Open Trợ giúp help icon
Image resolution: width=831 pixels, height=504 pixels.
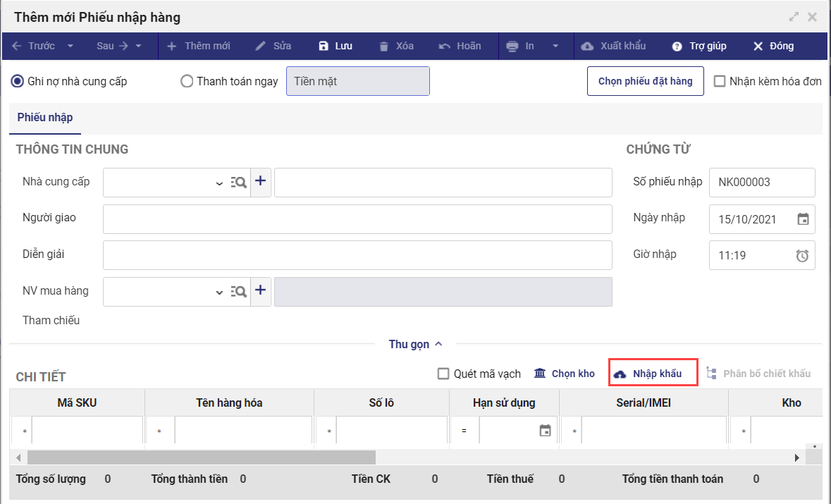pos(677,46)
